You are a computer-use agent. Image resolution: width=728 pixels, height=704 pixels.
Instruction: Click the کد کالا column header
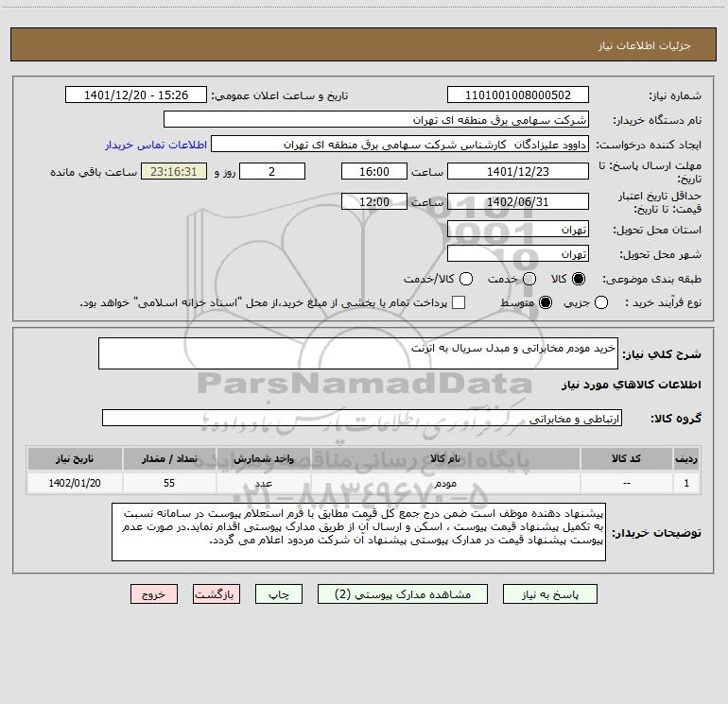(x=626, y=458)
